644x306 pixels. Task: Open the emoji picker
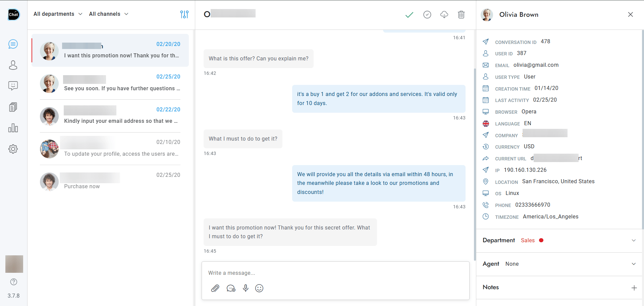[x=259, y=288]
